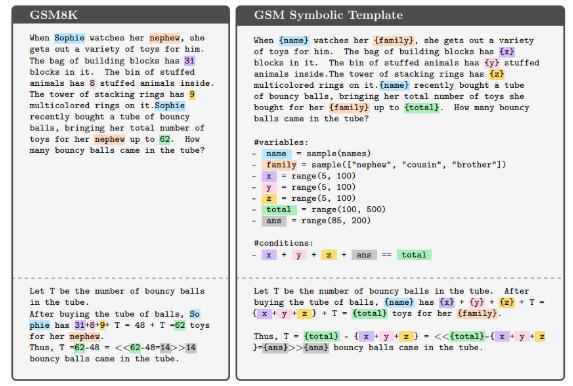The width and height of the screenshot is (573, 386).
Task: Click the gray ans variable label
Action: 274,221
